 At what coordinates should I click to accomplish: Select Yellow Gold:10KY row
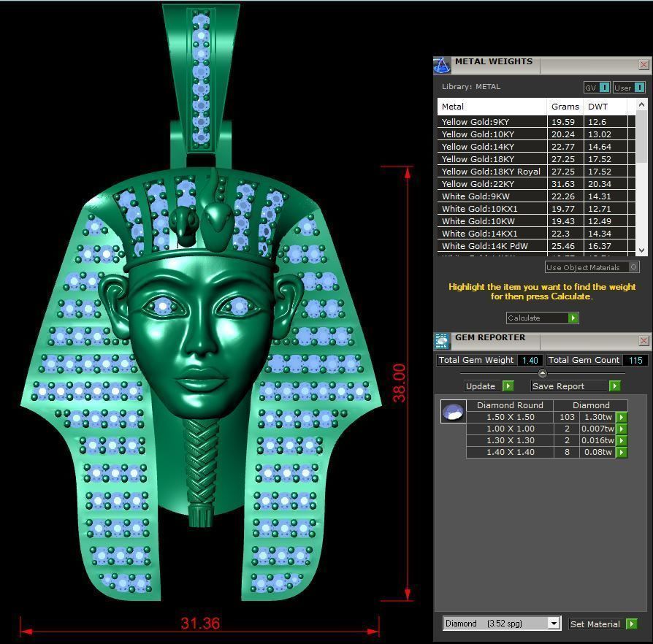(536, 134)
